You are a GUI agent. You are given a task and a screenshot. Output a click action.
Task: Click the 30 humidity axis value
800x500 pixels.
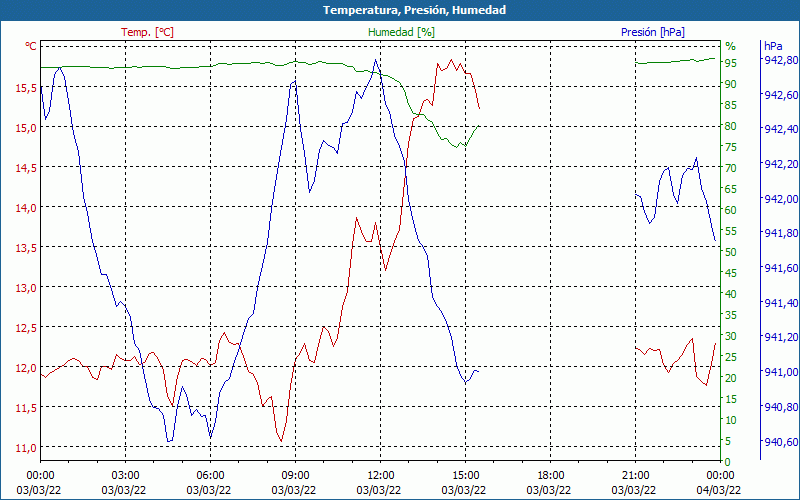[x=731, y=336]
